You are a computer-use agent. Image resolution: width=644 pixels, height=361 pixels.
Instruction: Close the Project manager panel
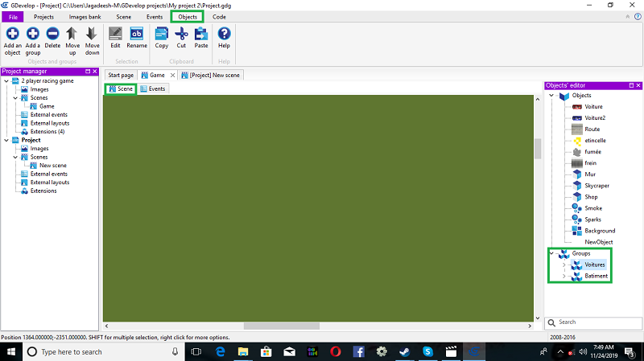tap(95, 72)
